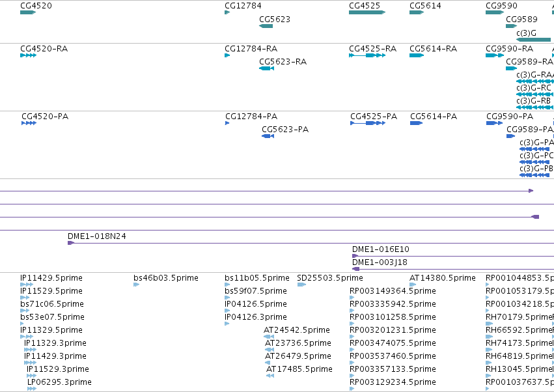The width and height of the screenshot is (554, 392).
Task: Select the CG12784 gene label
Action: click(x=243, y=6)
